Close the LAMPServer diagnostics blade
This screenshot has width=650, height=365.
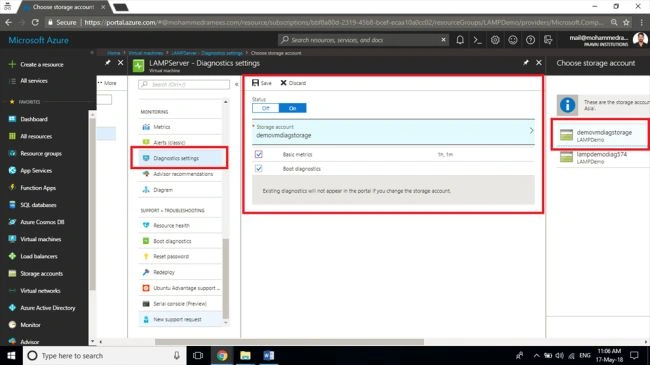pyautogui.click(x=539, y=63)
